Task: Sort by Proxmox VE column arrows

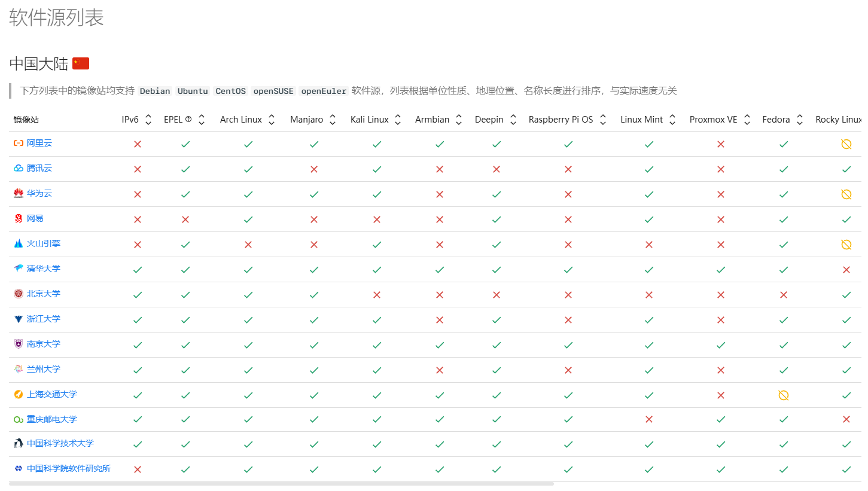Action: (x=747, y=120)
